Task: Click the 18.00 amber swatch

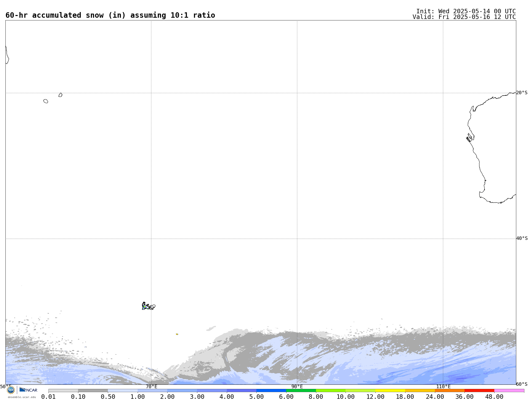Action: (x=420, y=391)
